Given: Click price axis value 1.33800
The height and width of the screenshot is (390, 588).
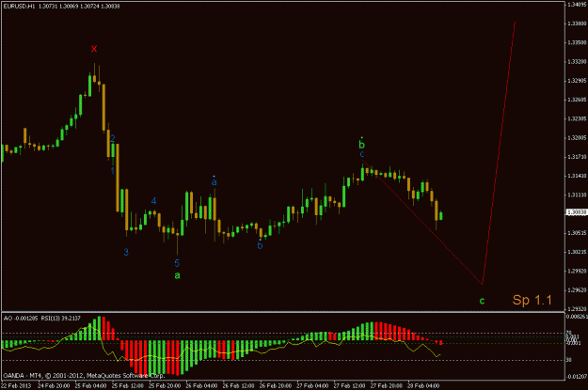Looking at the screenshot, I should click(x=577, y=23).
